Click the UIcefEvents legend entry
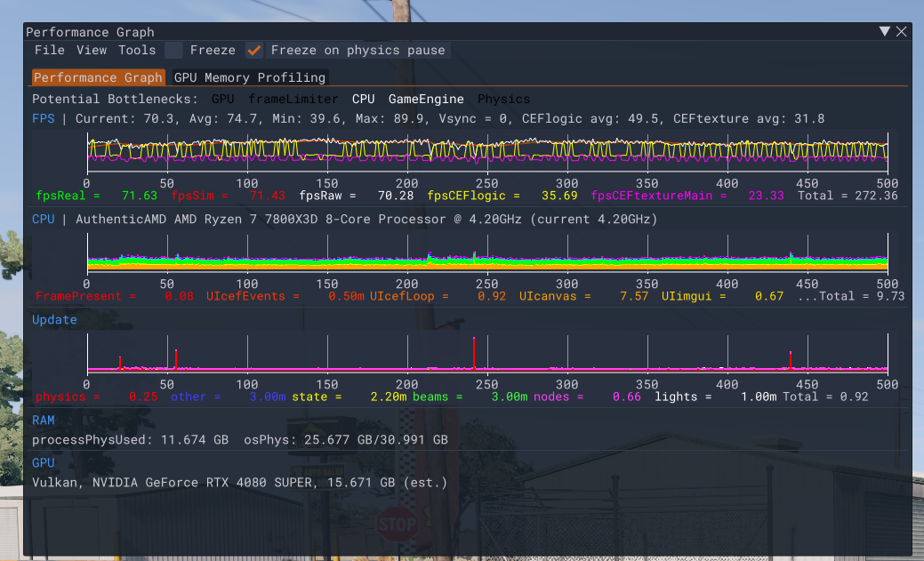This screenshot has width=924, height=561. tap(285, 296)
